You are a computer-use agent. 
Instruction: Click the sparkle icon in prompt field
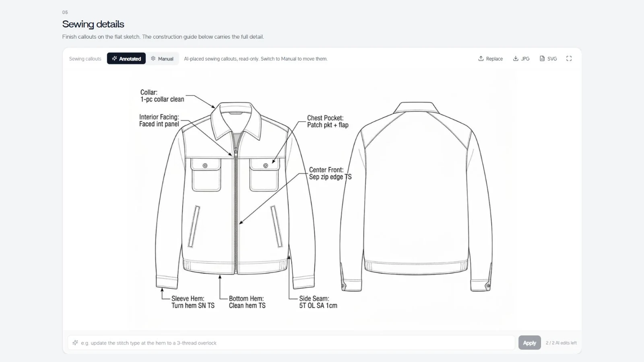click(x=75, y=343)
